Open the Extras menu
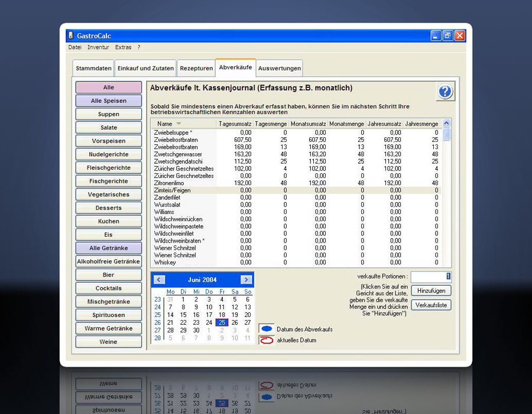The image size is (532, 414). coord(123,47)
